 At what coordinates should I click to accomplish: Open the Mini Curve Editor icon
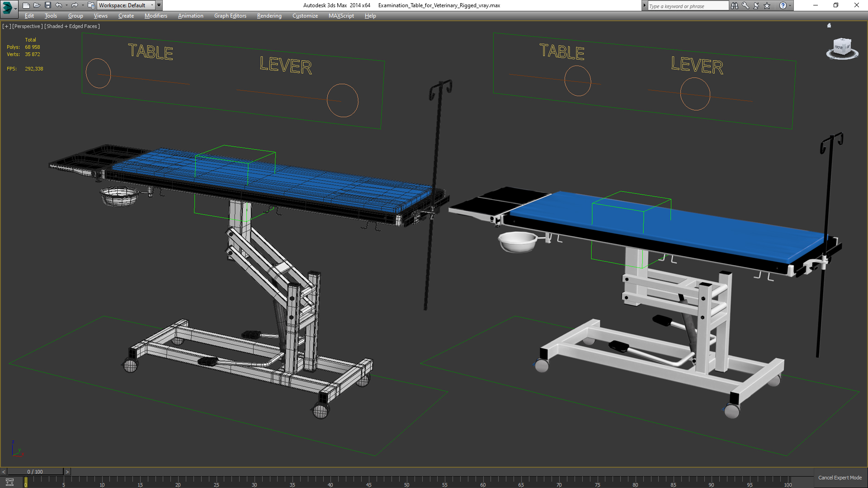9,482
